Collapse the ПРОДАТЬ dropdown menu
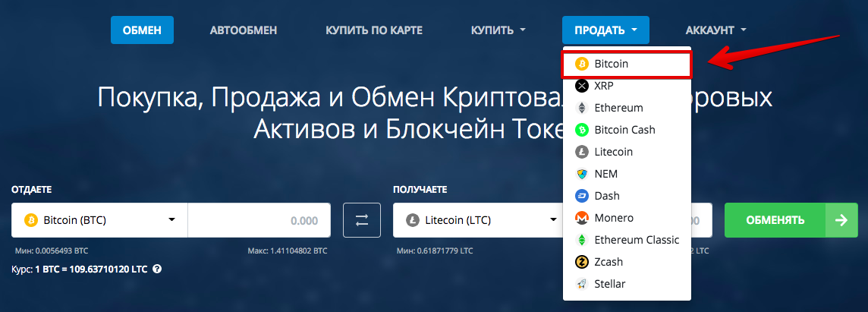The image size is (868, 312). point(605,30)
